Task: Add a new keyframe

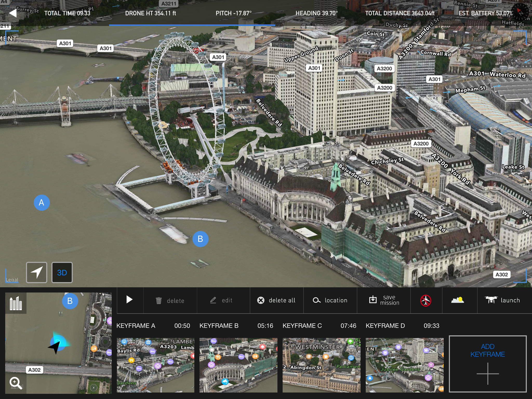Action: tap(488, 364)
